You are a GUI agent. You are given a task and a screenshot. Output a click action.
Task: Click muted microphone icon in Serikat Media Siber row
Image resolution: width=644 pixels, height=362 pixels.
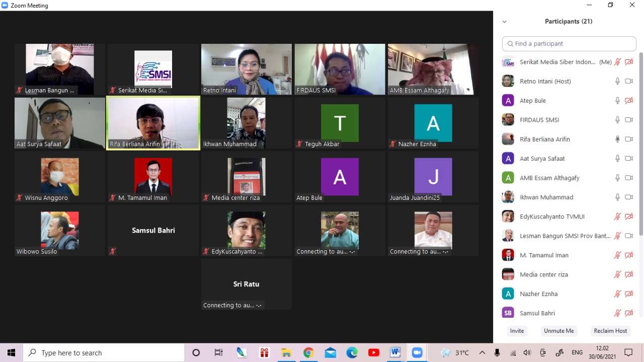click(x=617, y=62)
